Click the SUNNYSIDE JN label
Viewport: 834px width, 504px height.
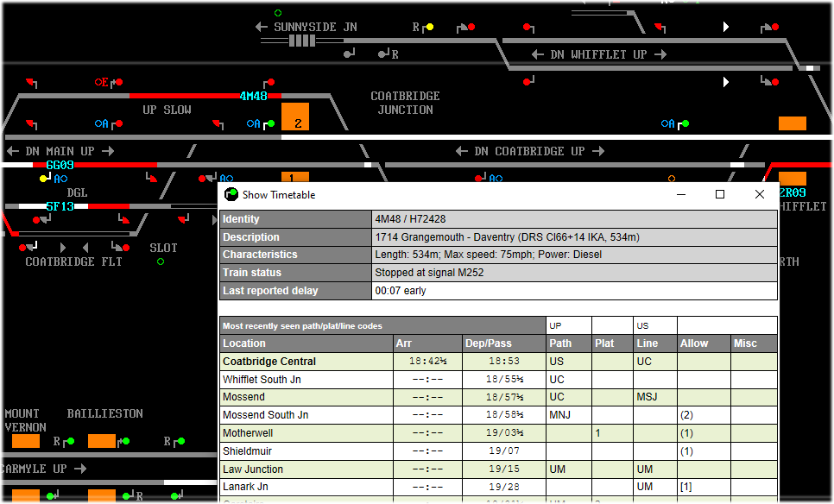[315, 27]
